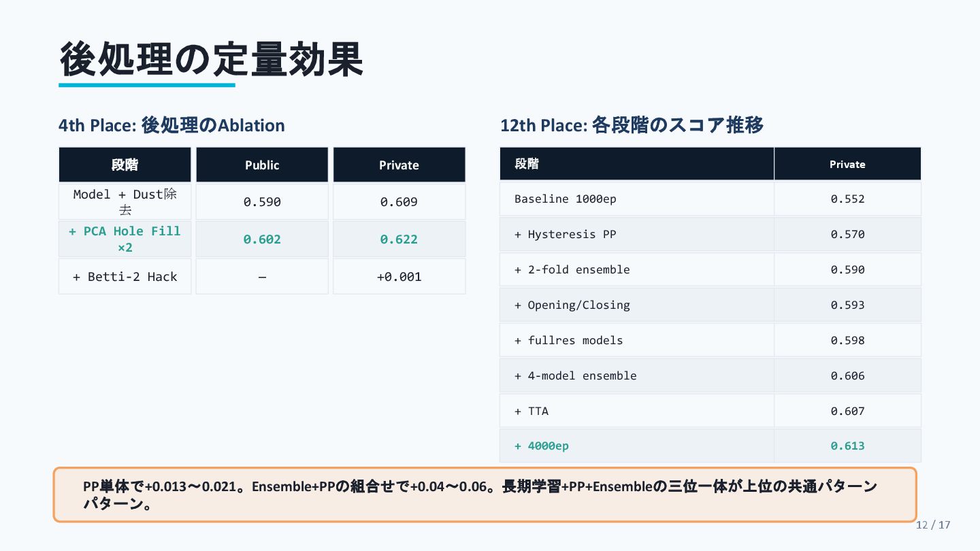Click the orange summary callout box

point(485,495)
